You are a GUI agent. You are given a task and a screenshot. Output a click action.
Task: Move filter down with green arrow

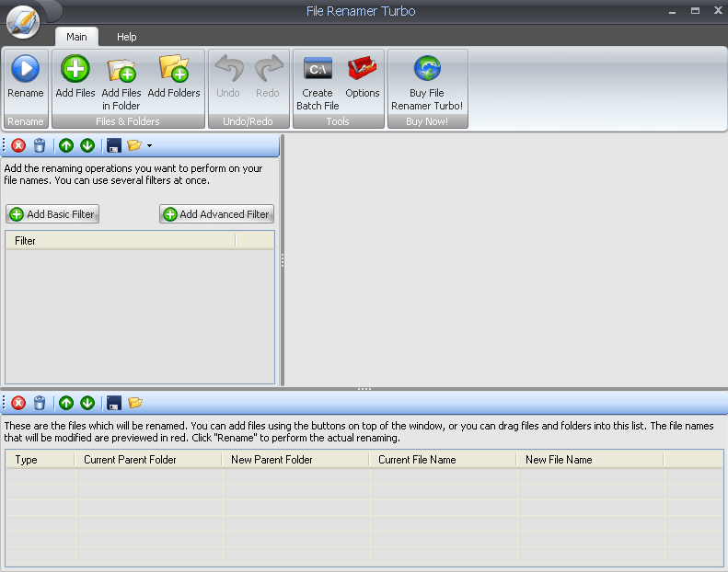click(87, 145)
